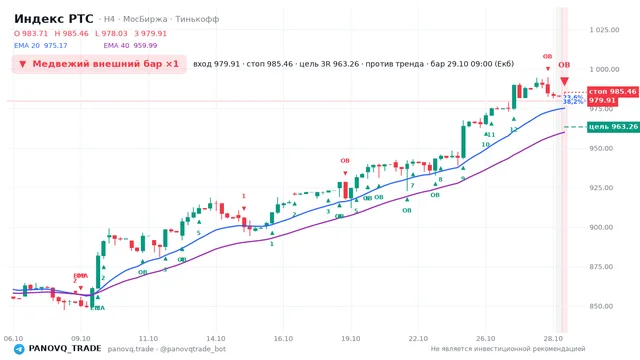Click the 11.10 date label

tap(148, 339)
